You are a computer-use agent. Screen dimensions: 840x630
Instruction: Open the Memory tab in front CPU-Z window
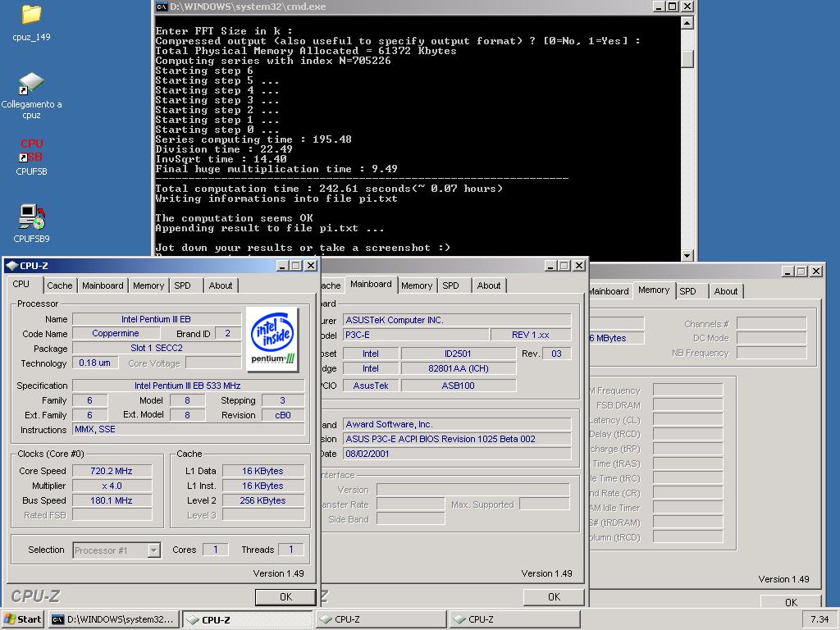(148, 285)
